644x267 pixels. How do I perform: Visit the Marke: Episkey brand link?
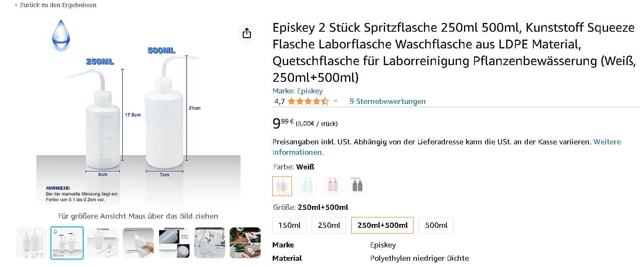pyautogui.click(x=297, y=91)
